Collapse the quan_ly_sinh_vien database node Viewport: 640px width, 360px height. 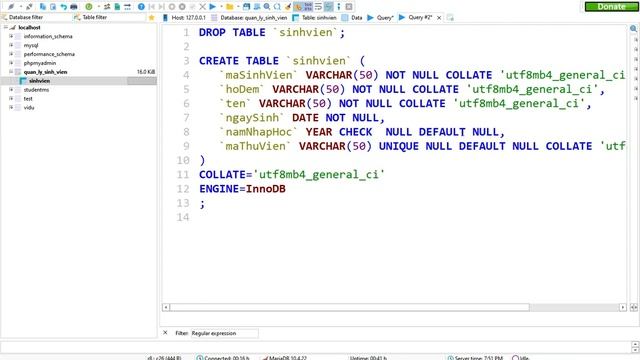pyautogui.click(x=11, y=72)
